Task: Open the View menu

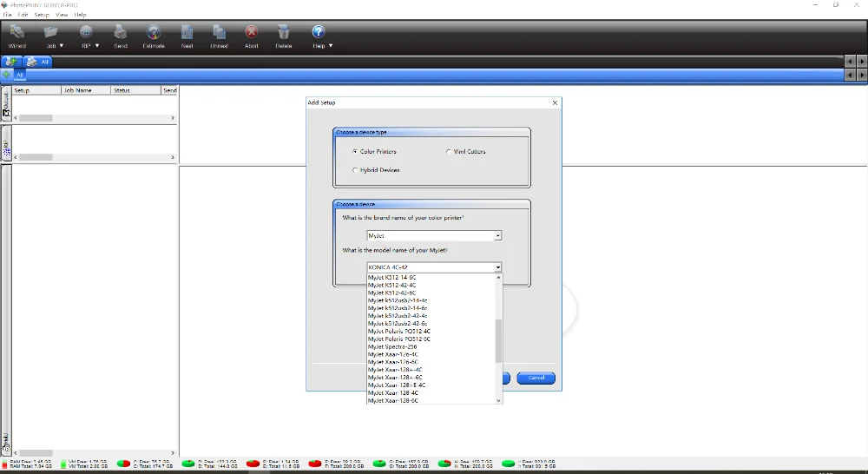Action: tap(62, 15)
